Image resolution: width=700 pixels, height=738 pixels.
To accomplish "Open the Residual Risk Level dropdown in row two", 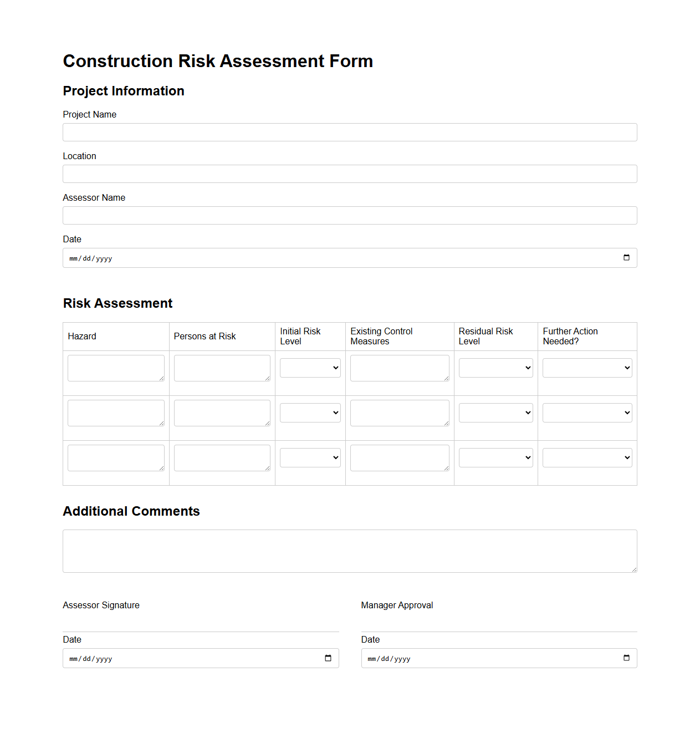I will [x=495, y=412].
